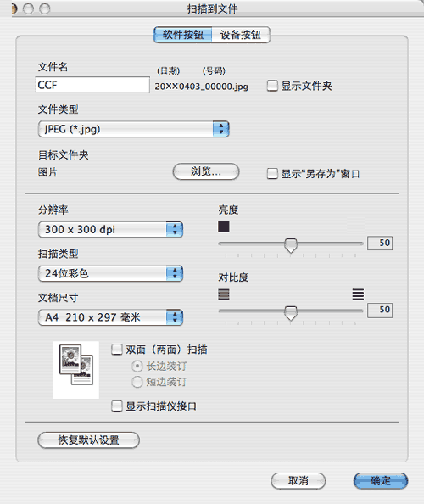This screenshot has height=504, width=424.
Task: Tick the 显示扫描仪接口 checkbox
Action: click(117, 406)
